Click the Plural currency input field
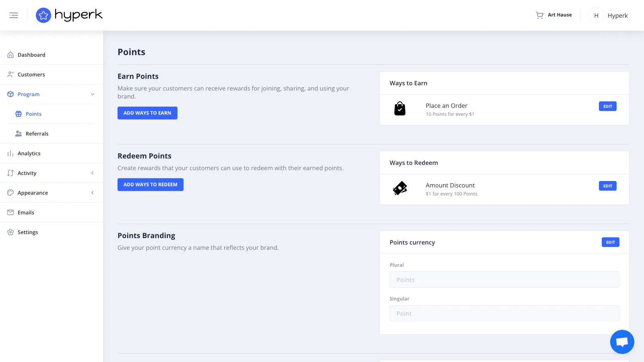This screenshot has width=644, height=362. tap(504, 280)
